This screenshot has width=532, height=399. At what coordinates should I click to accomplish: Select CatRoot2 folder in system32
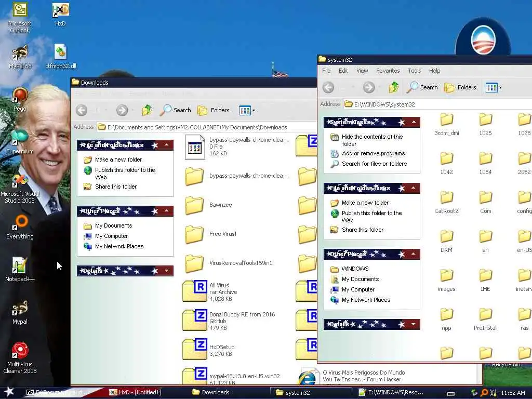tap(446, 203)
